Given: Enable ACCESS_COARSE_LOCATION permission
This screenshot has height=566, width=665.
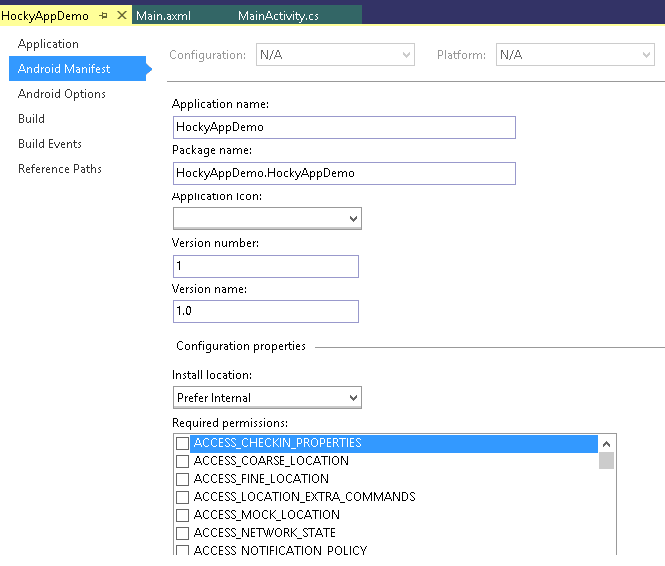Looking at the screenshot, I should click(x=182, y=461).
